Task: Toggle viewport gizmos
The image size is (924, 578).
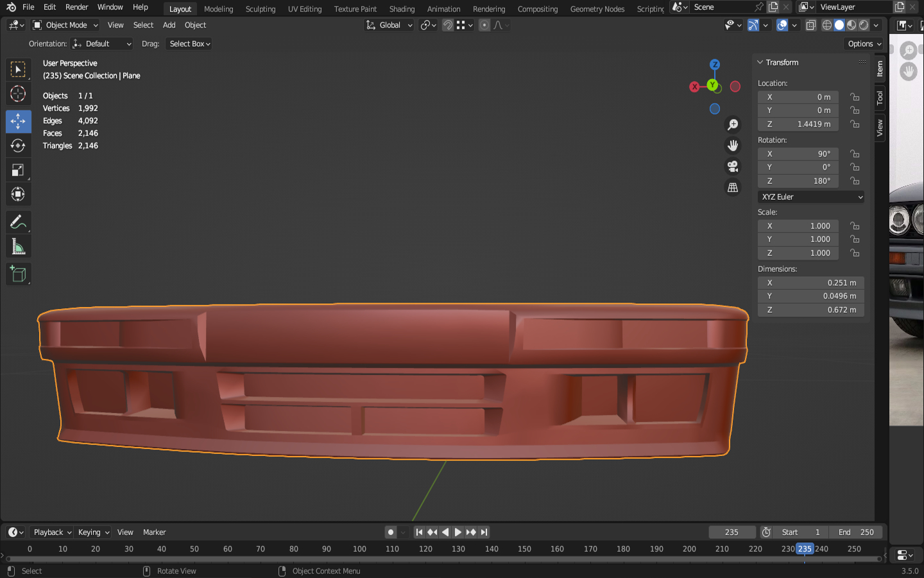Action: [753, 25]
